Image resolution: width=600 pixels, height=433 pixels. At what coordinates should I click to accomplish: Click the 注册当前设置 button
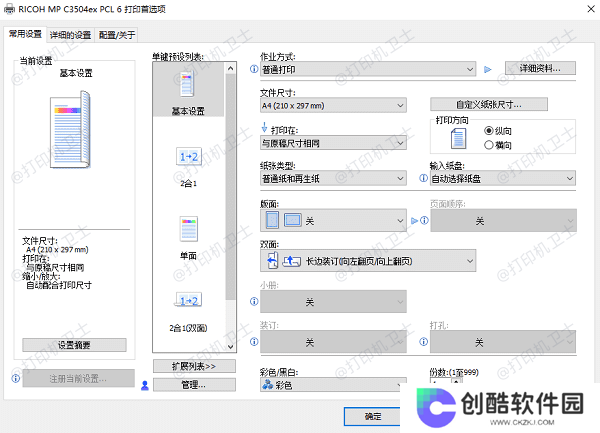click(x=78, y=379)
